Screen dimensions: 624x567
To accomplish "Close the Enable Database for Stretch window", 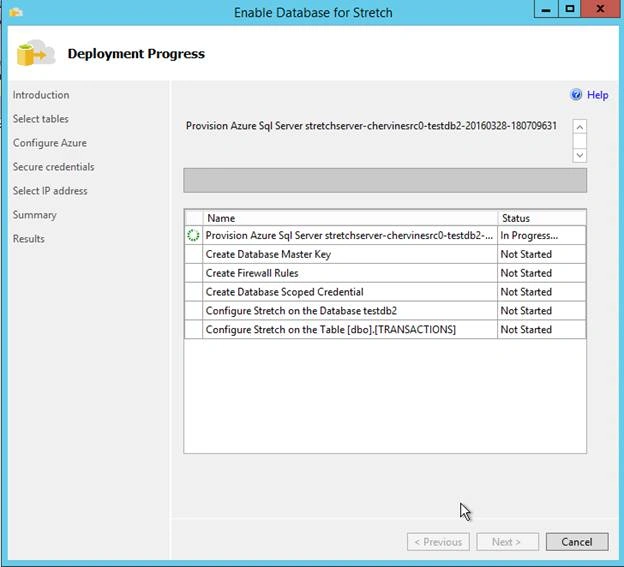I will [600, 9].
